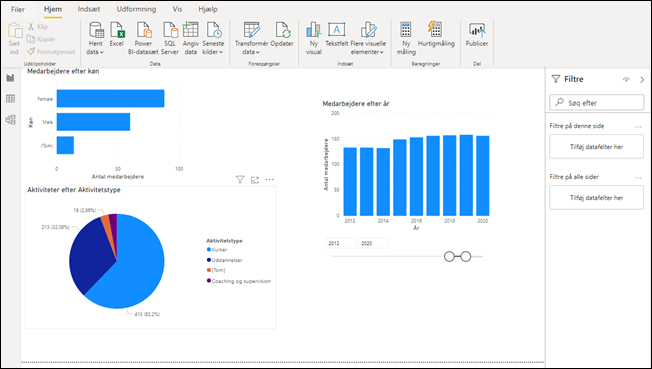This screenshot has width=652, height=369.
Task: Click the Klip cut icon
Action: (x=31, y=27)
